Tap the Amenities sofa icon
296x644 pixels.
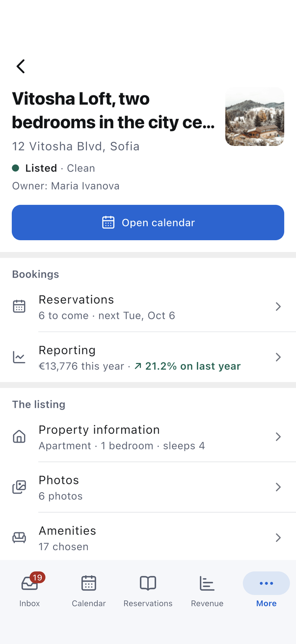(19, 538)
